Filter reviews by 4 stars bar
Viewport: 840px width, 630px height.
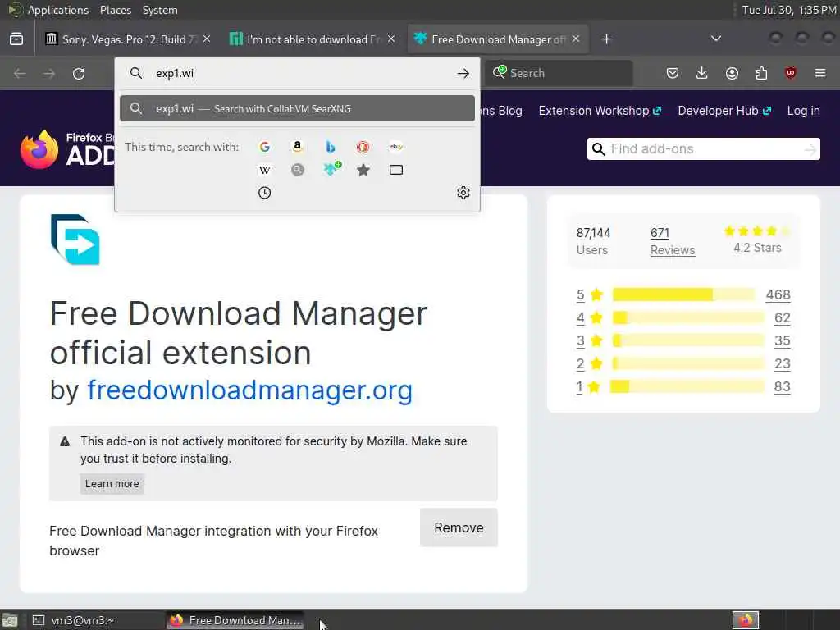pos(688,317)
